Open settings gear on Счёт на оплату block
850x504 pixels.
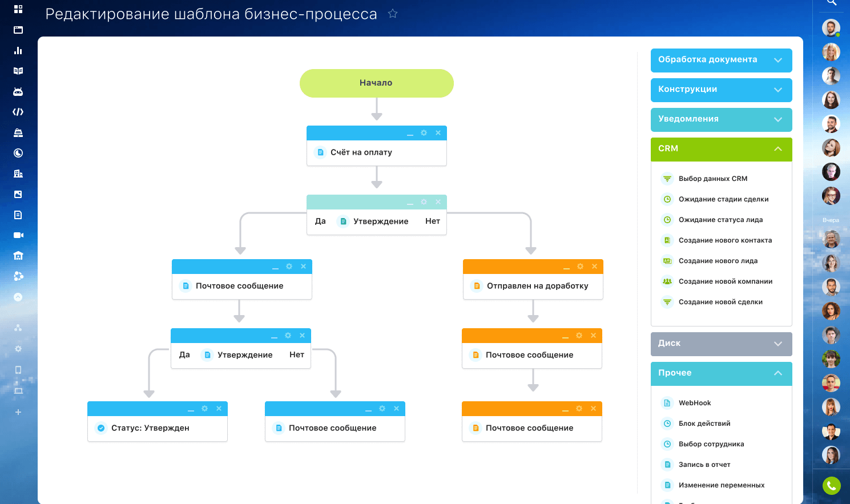(424, 133)
